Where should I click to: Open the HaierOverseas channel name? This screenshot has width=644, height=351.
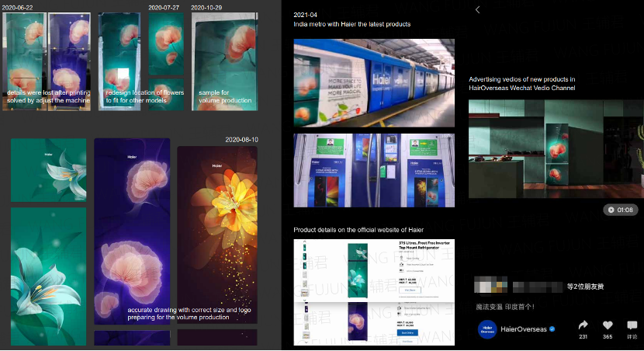click(523, 329)
